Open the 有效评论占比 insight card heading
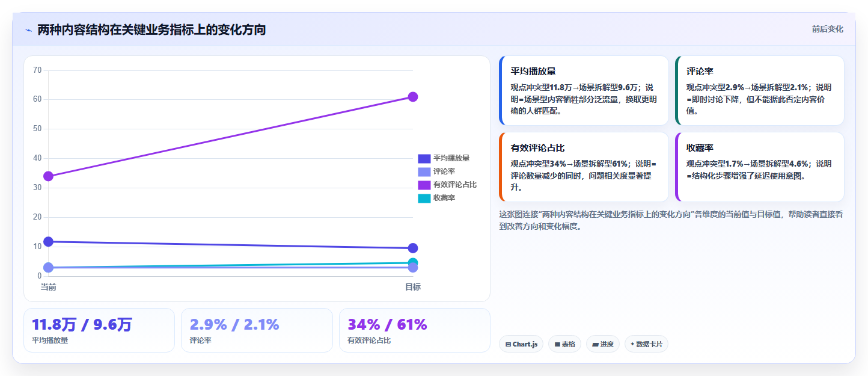 click(x=537, y=147)
